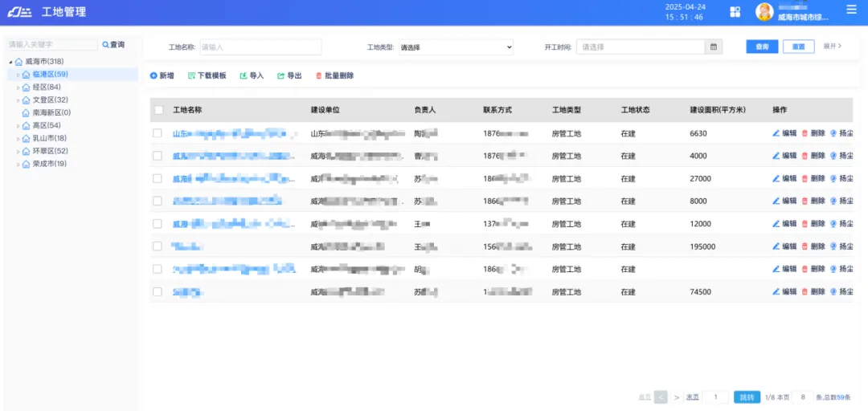868x411 pixels.
Task: Open the 工地类型 dropdown
Action: point(455,47)
